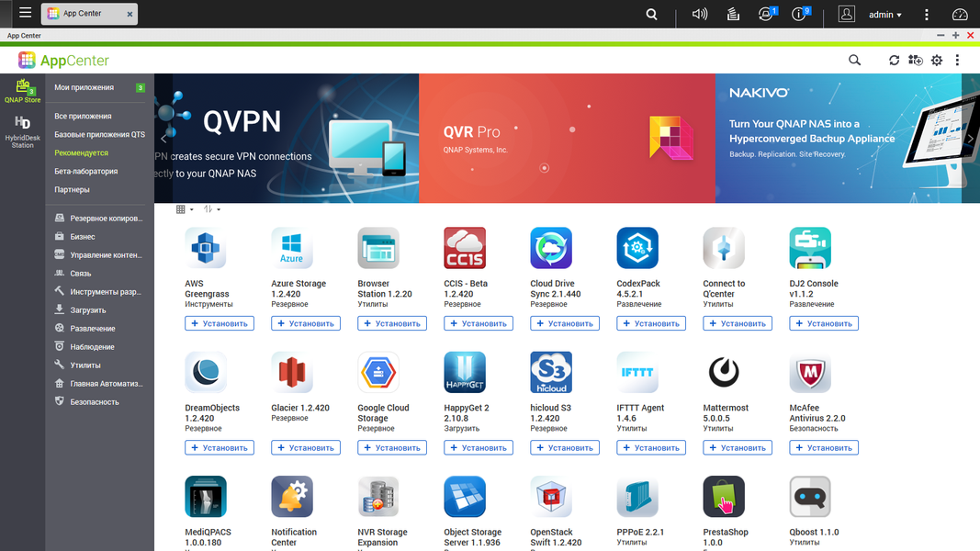Open Управление контентом category
Viewport: 980px width, 551px height.
coord(99,255)
